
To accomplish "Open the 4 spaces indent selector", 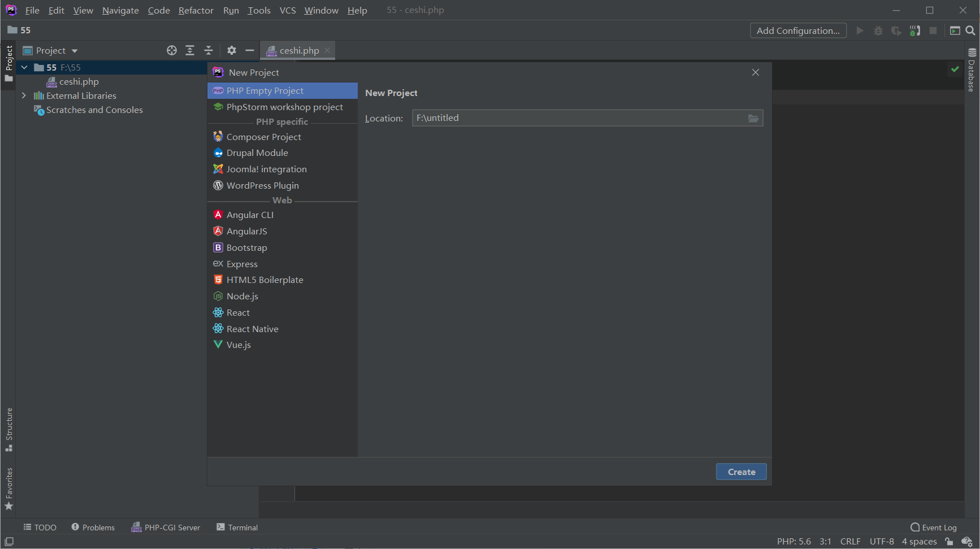I will (919, 542).
